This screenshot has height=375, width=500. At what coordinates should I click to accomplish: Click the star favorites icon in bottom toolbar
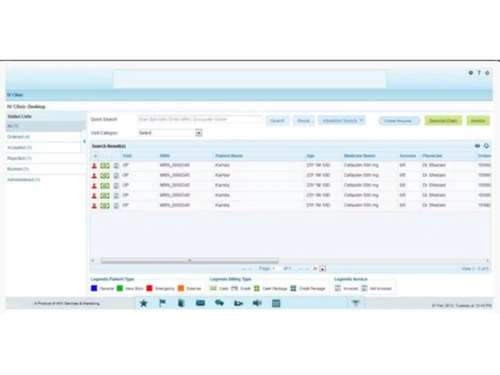coord(144,303)
